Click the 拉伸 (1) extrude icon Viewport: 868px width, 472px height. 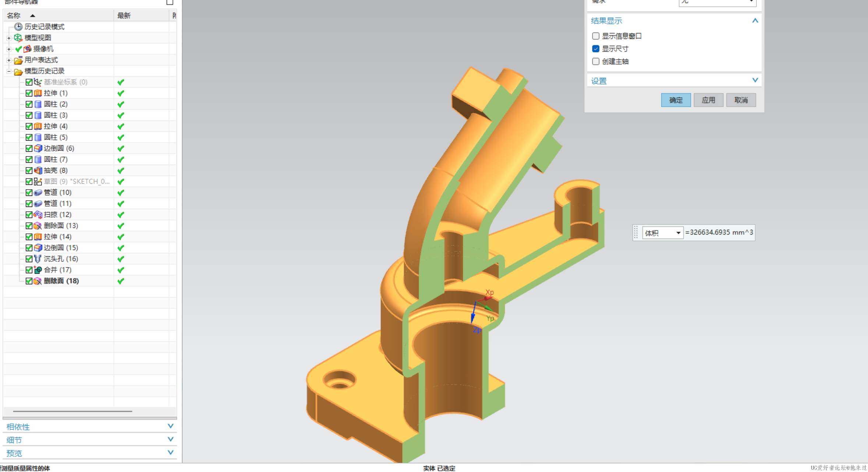coord(38,93)
